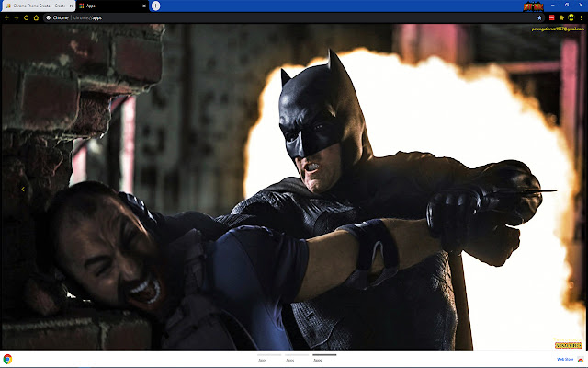588x368 pixels.
Task: Minimize the Chrome window
Action: 553,6
